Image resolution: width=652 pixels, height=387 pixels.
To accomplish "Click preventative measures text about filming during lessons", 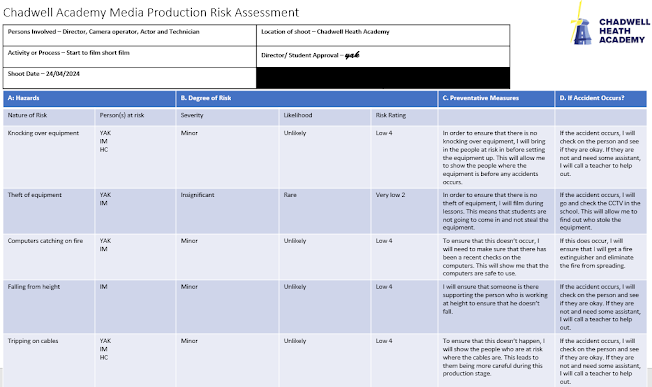I will pyautogui.click(x=495, y=211).
